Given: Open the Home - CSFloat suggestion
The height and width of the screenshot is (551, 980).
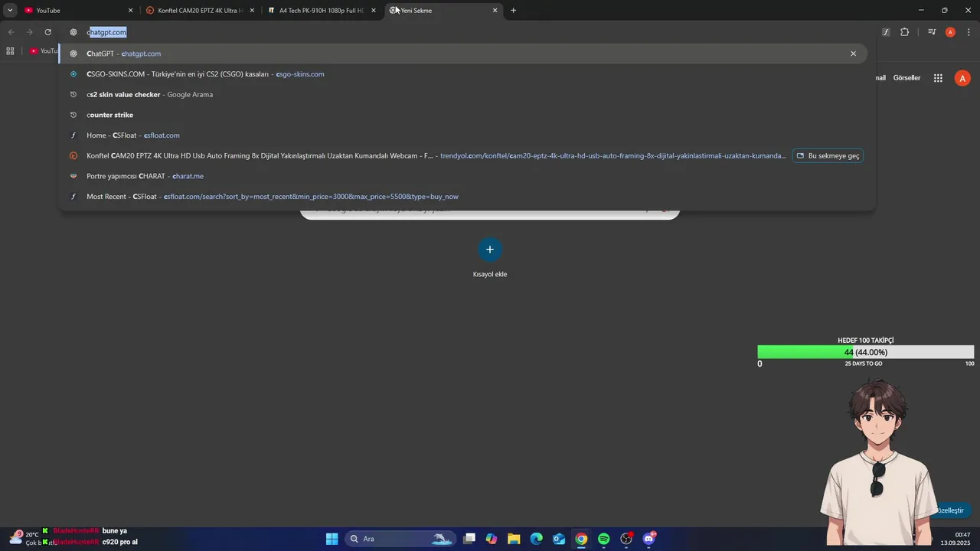Looking at the screenshot, I should (465, 135).
